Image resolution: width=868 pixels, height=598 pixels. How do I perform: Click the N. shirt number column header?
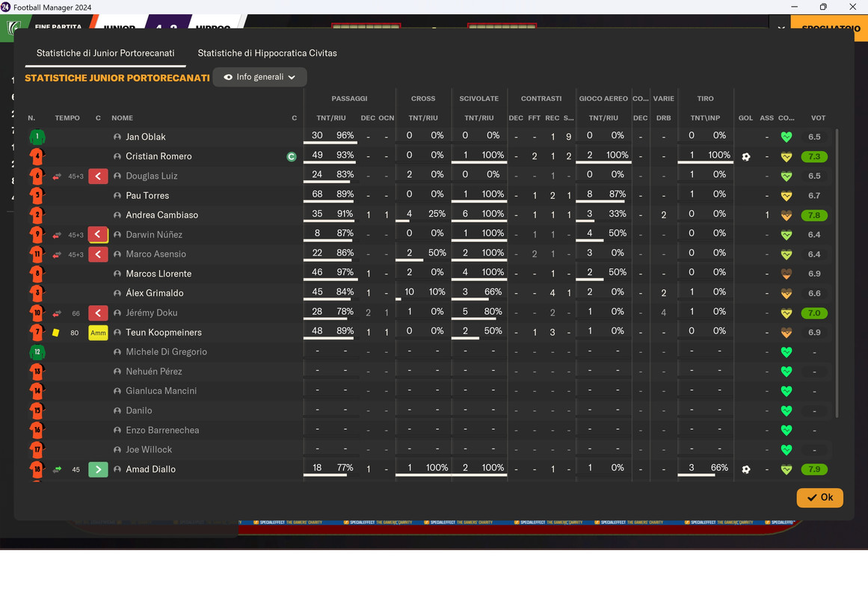(x=31, y=118)
